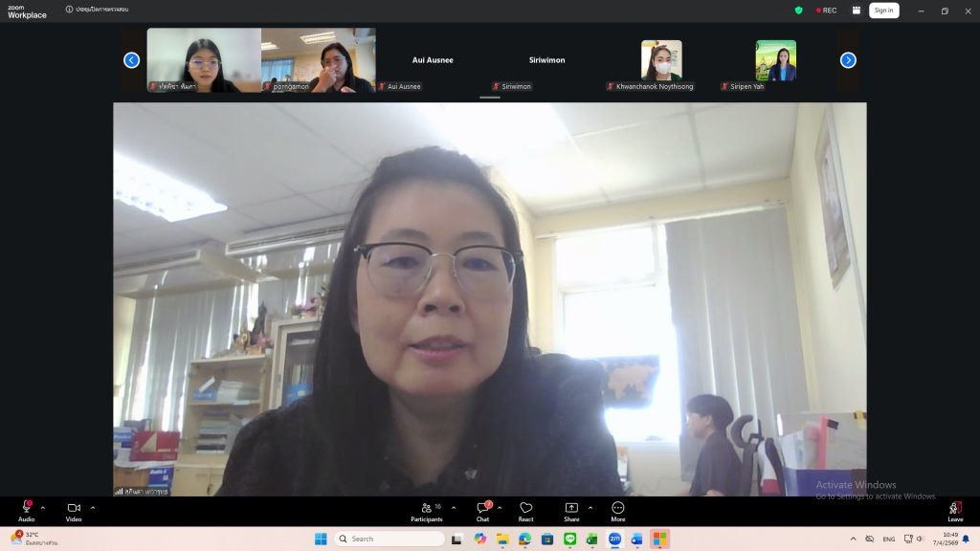Image resolution: width=980 pixels, height=551 pixels.
Task: Open the view layout grid icon
Action: [x=854, y=11]
